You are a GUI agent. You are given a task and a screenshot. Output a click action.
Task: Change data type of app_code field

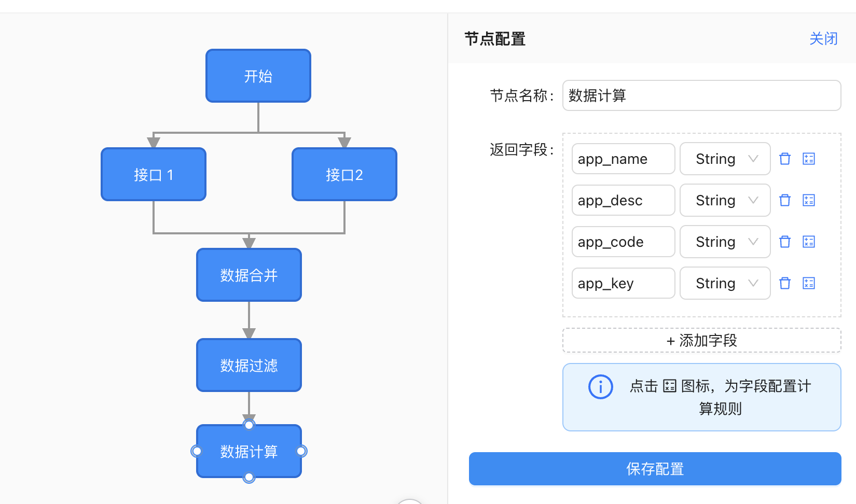[x=725, y=242]
